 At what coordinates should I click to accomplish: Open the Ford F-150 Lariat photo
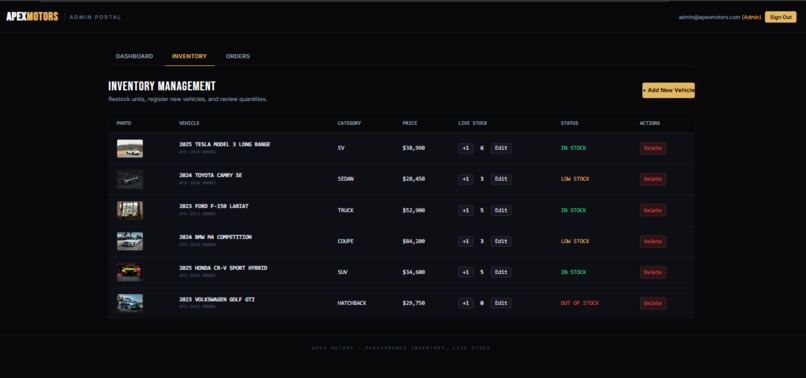[x=130, y=210]
